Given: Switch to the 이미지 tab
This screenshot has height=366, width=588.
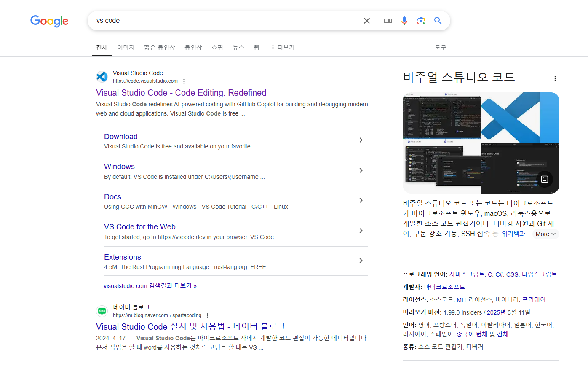Looking at the screenshot, I should (x=126, y=47).
